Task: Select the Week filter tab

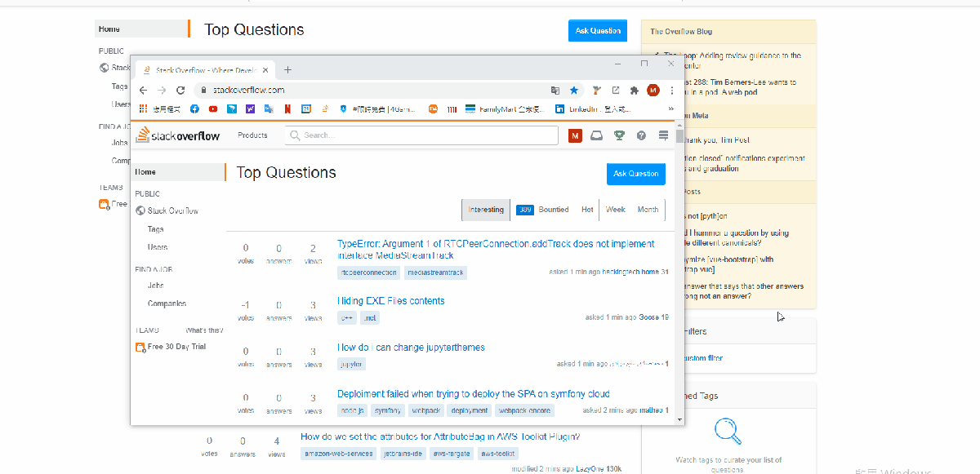Action: point(616,210)
